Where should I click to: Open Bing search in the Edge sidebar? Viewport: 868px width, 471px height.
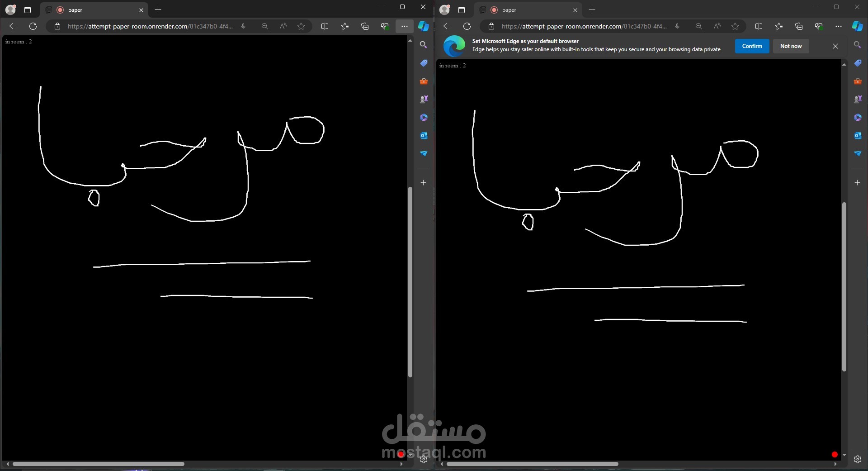click(424, 45)
